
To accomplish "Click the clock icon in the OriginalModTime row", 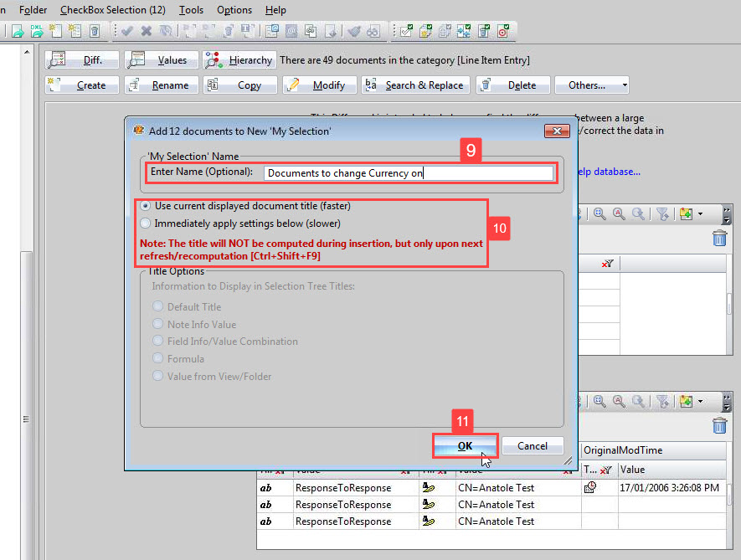I will coord(590,487).
